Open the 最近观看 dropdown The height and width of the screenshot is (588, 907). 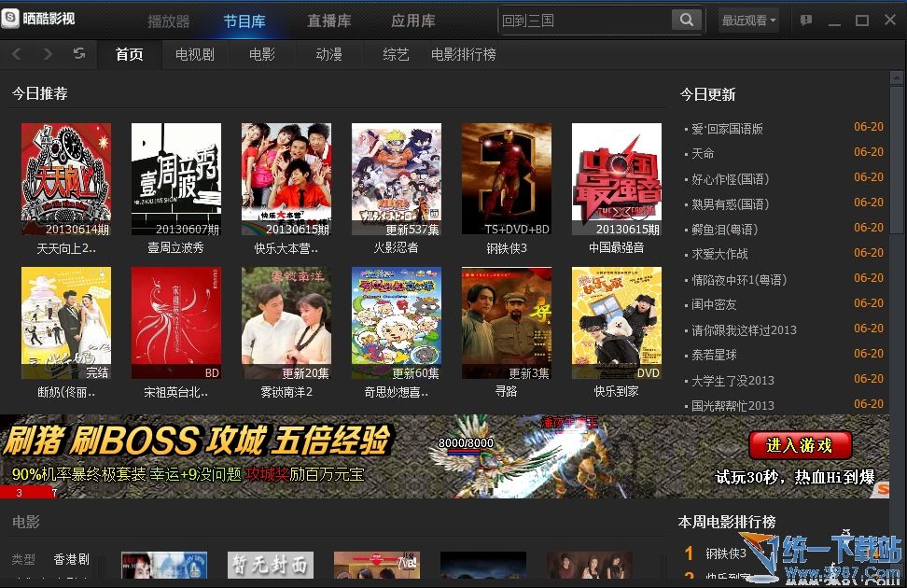point(747,19)
